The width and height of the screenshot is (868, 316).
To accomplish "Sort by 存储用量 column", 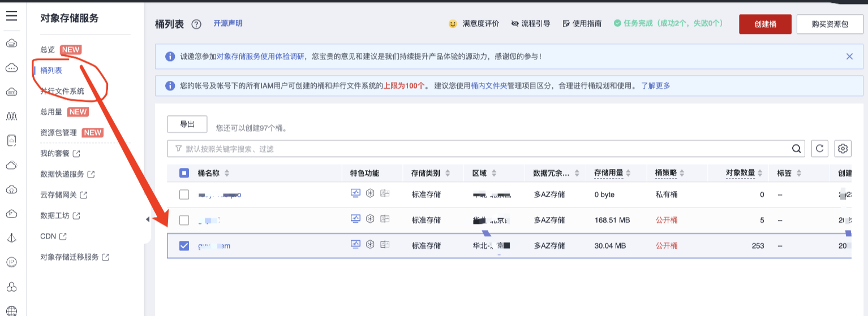I will [x=628, y=173].
